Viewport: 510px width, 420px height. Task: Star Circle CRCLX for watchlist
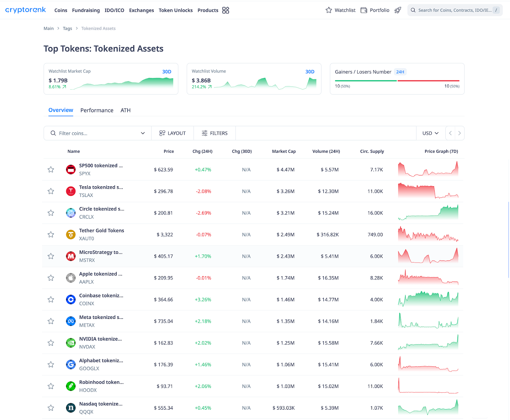51,213
